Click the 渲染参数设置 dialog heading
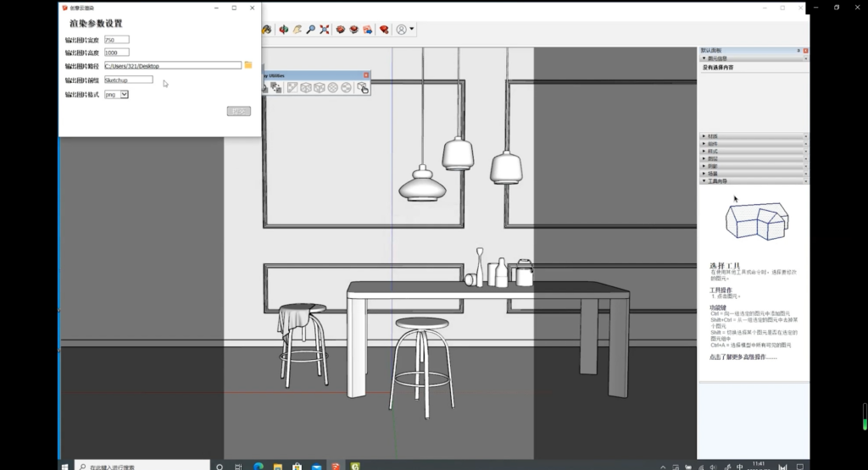 click(x=96, y=23)
